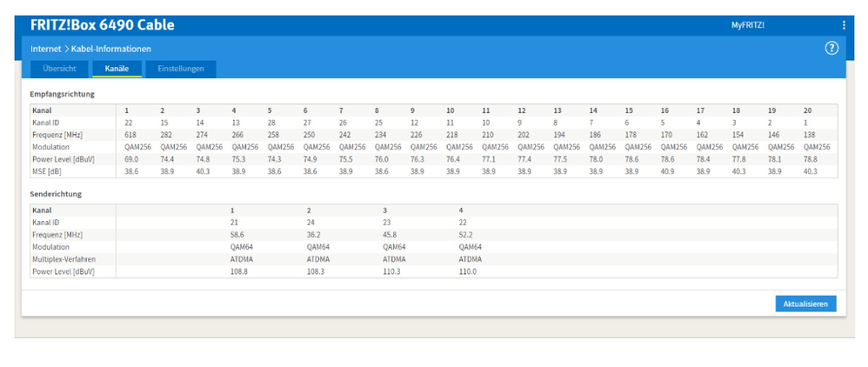This screenshot has width=868, height=367.
Task: Click the downstream channel 20 column header
Action: (807, 110)
